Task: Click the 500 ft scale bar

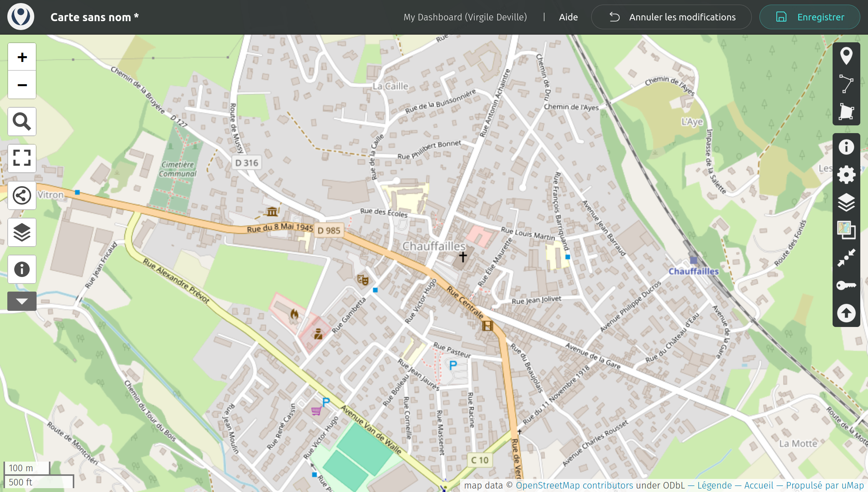Action: pyautogui.click(x=39, y=482)
